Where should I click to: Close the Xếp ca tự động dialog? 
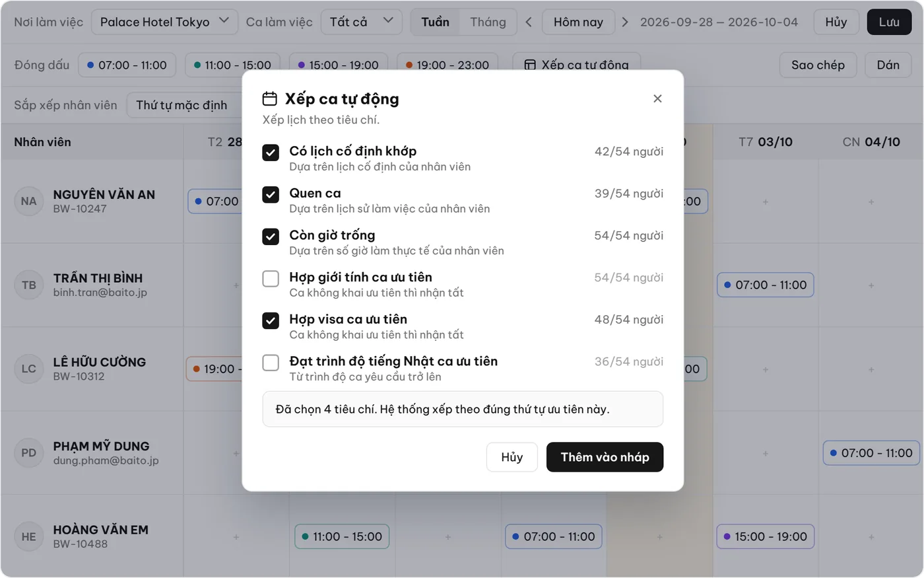657,98
